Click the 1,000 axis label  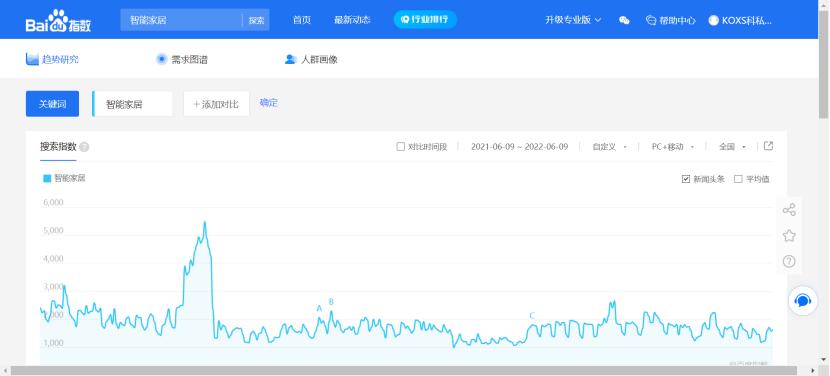tap(52, 343)
